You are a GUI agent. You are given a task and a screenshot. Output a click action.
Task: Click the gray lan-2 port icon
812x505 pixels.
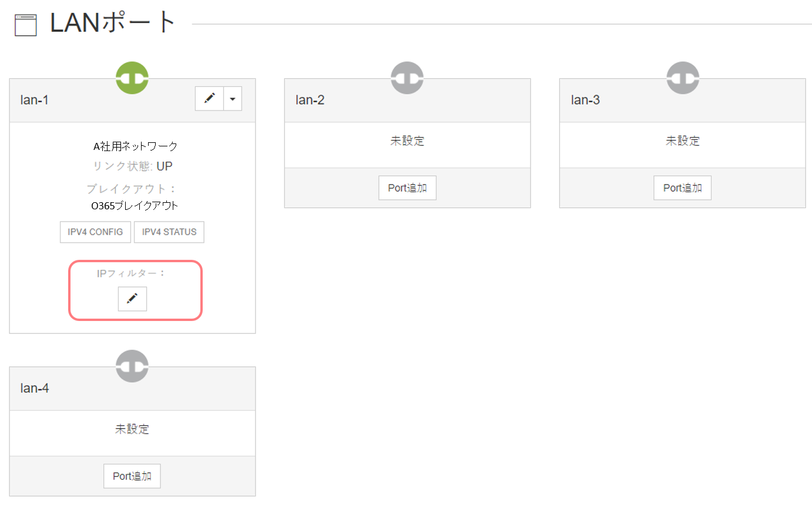[x=407, y=78]
